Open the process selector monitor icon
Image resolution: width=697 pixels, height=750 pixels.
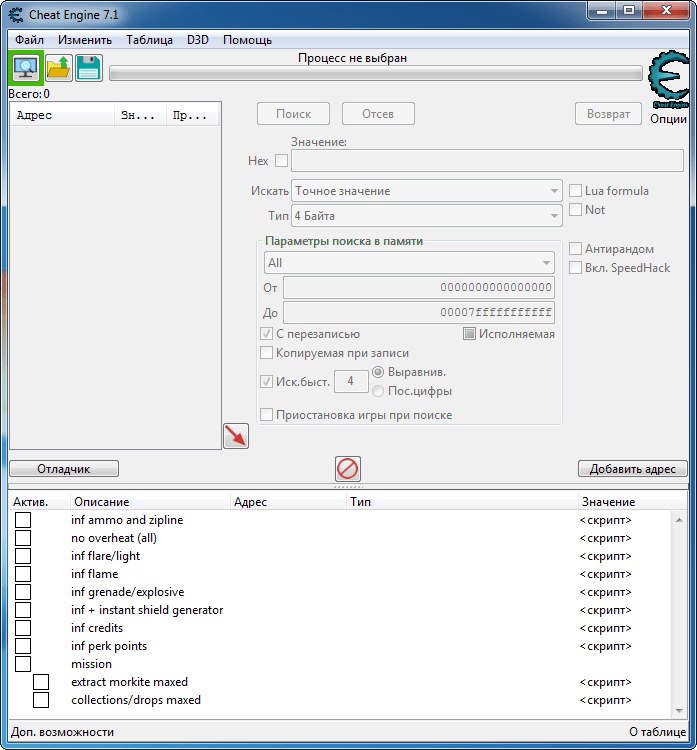26,68
